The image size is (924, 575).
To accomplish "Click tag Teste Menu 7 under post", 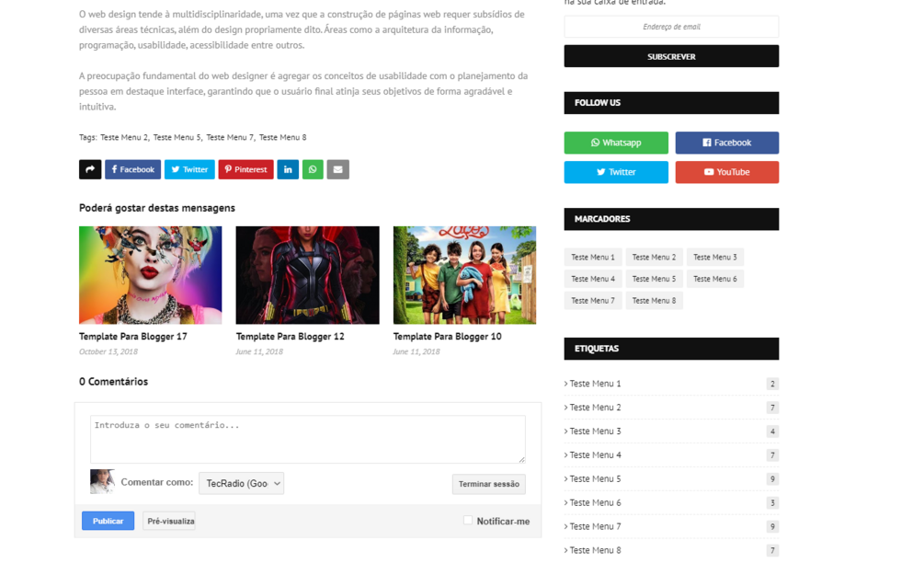I will point(229,137).
